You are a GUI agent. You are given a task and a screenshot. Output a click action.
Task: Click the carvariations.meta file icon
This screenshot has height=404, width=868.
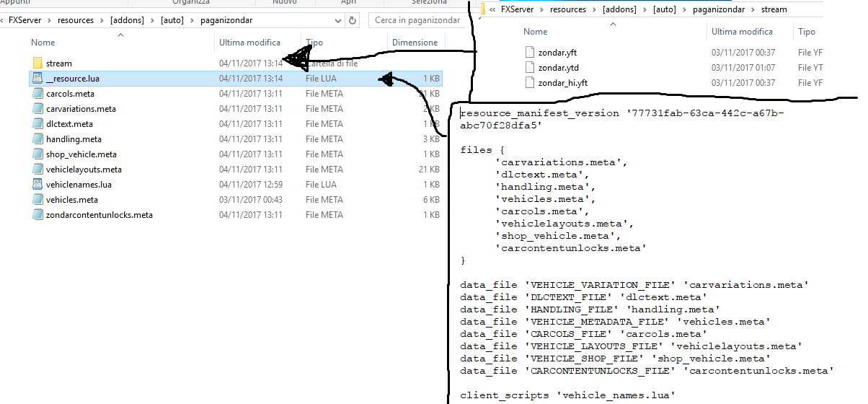(37, 109)
